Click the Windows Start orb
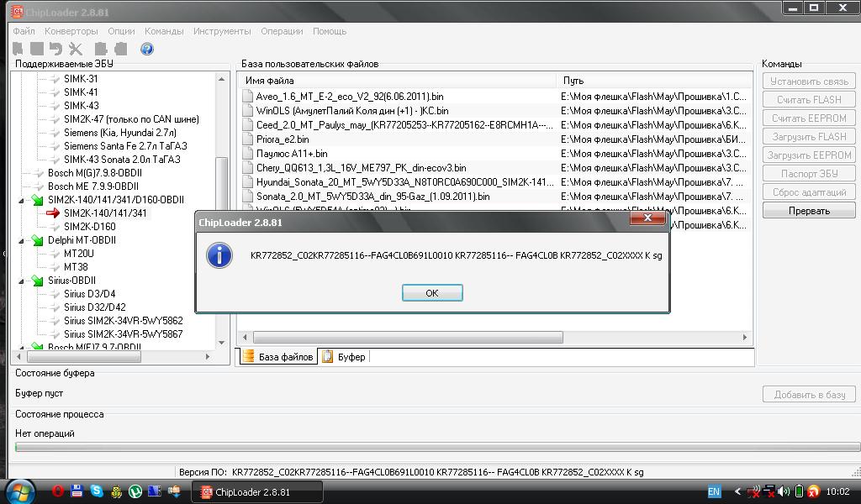 coord(18,491)
